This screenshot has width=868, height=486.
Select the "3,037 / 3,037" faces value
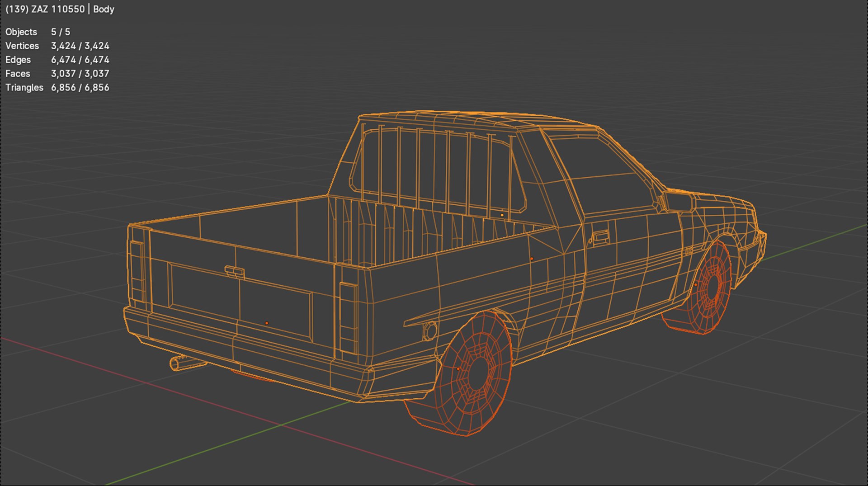tap(80, 74)
